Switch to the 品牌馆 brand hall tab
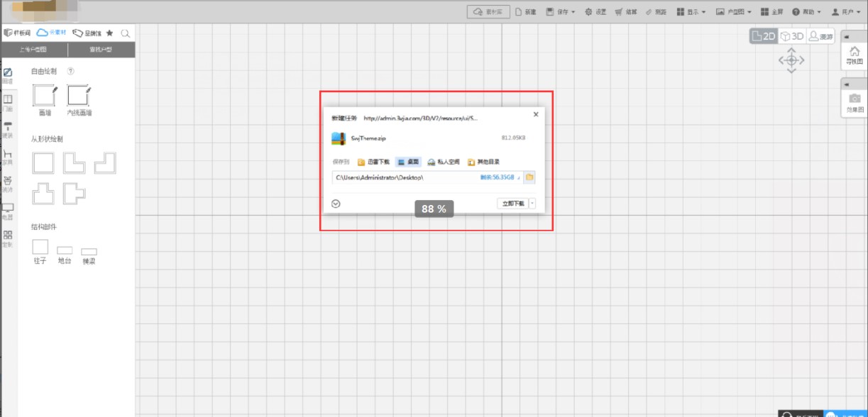This screenshot has width=868, height=417. point(87,33)
